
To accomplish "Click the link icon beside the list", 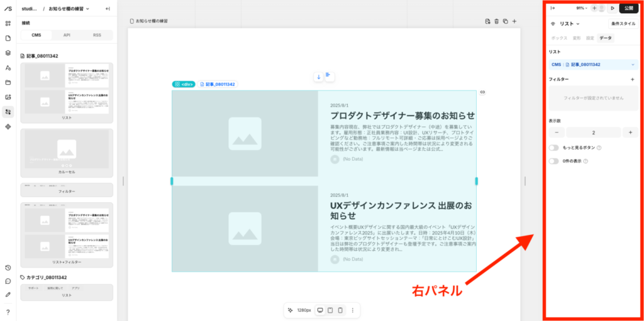I will (482, 92).
